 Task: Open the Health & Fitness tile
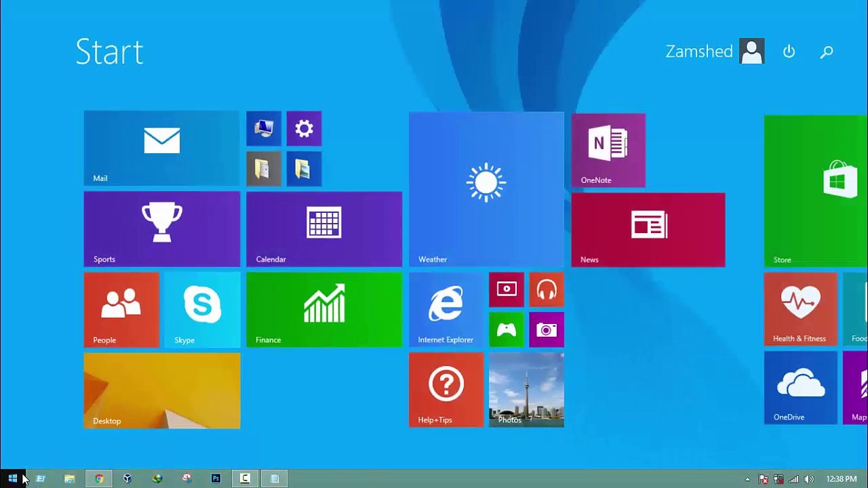(801, 309)
